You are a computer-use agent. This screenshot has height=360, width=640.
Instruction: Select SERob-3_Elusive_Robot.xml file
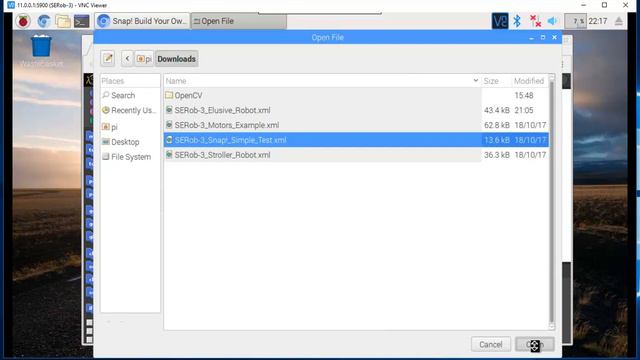pos(356,110)
